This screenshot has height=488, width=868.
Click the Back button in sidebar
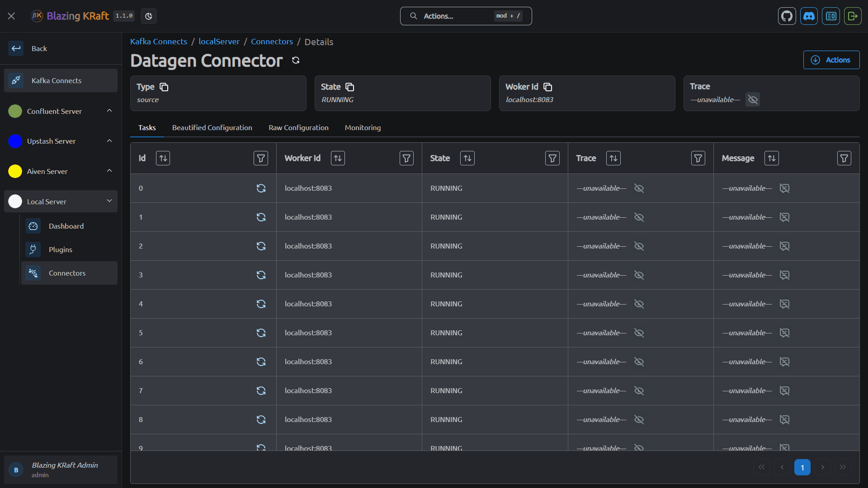coord(39,48)
